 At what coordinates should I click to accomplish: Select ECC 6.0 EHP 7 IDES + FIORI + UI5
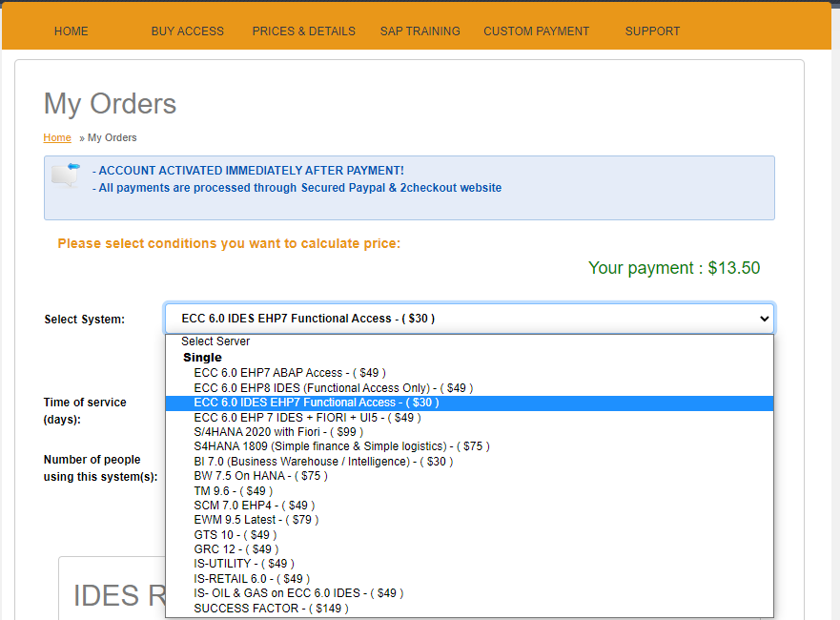point(469,418)
